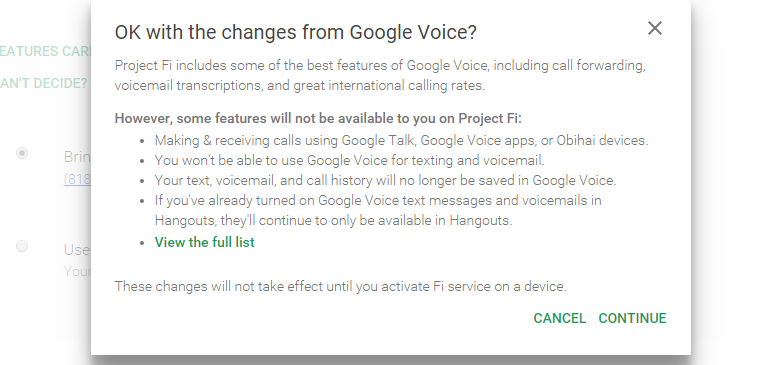Close the Google Voice changes dialog

coord(655,29)
